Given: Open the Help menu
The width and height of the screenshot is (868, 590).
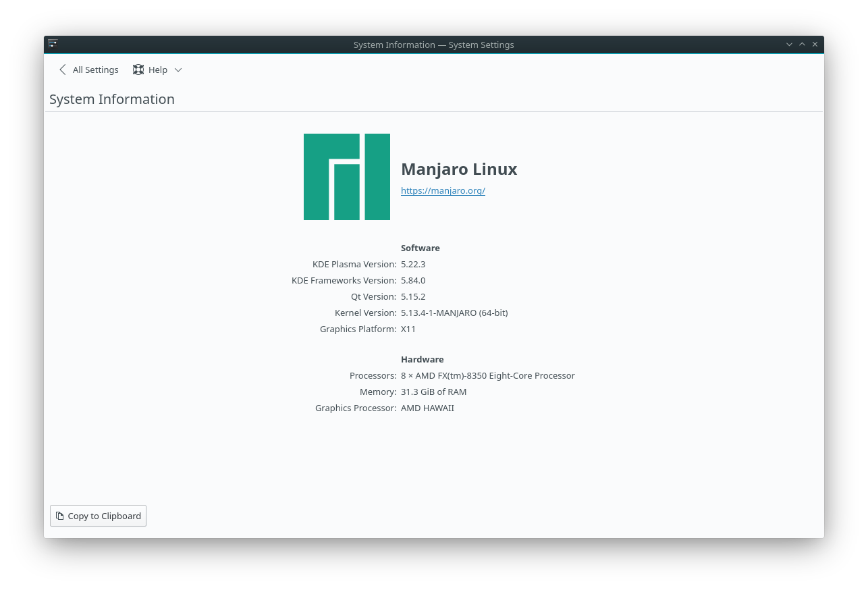Looking at the screenshot, I should pyautogui.click(x=157, y=70).
